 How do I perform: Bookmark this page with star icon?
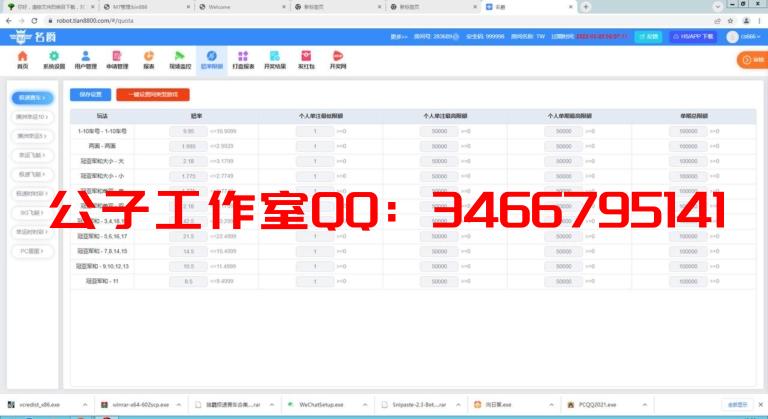point(730,21)
